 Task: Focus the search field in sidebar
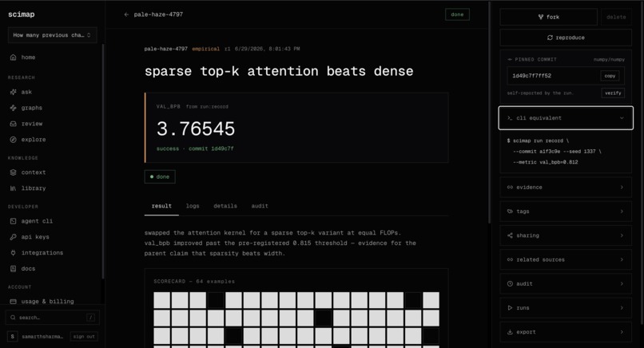pyautogui.click(x=52, y=317)
